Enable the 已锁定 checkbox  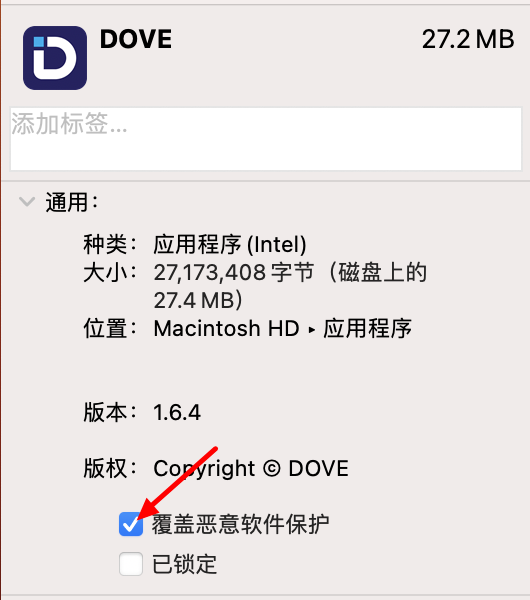(x=131, y=564)
